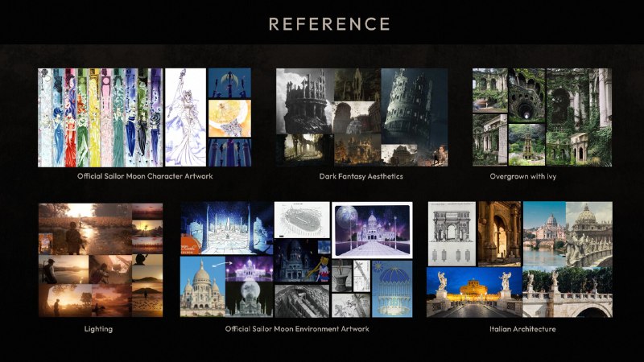Select the colorful striped sailor characters lineup image
This screenshot has width=644, height=362.
[x=100, y=117]
